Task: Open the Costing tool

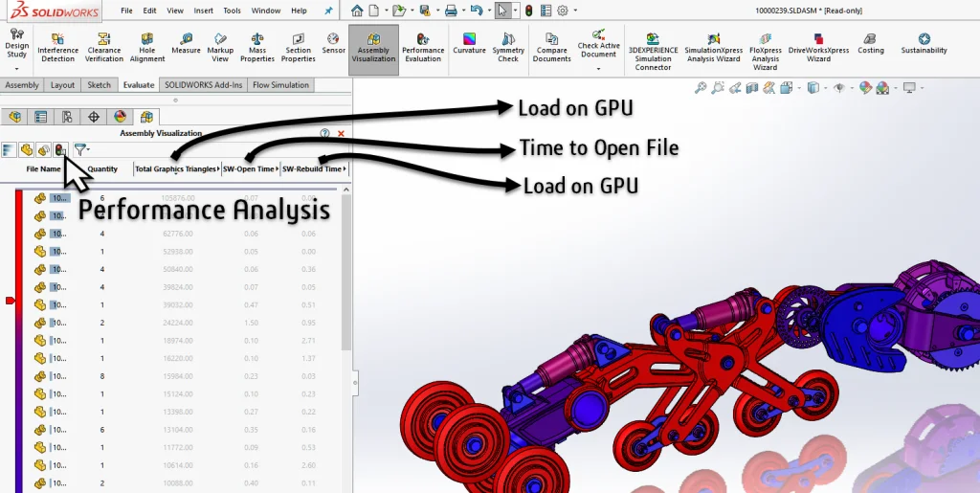Action: tap(871, 44)
